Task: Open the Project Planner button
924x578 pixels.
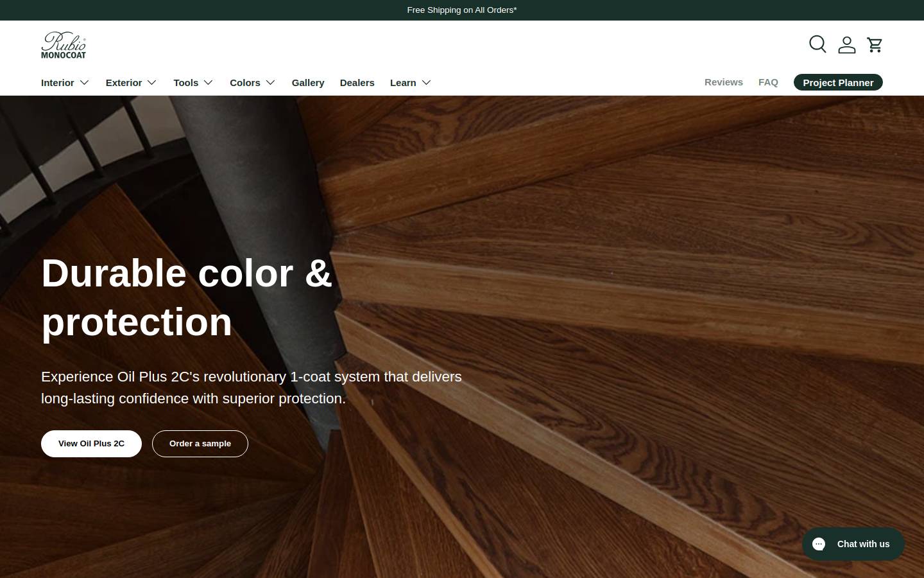Action: [838, 82]
